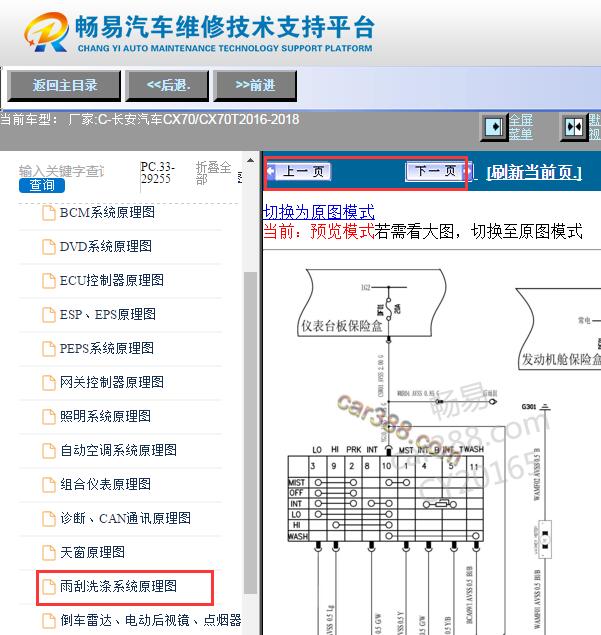
Task: Open 自动空调系统原理图 in the tree
Action: click(118, 450)
